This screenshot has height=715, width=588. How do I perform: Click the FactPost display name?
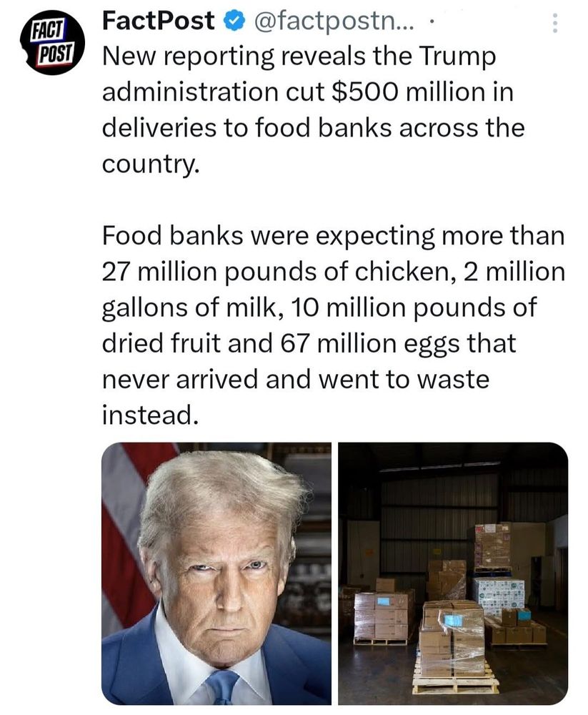click(x=158, y=21)
